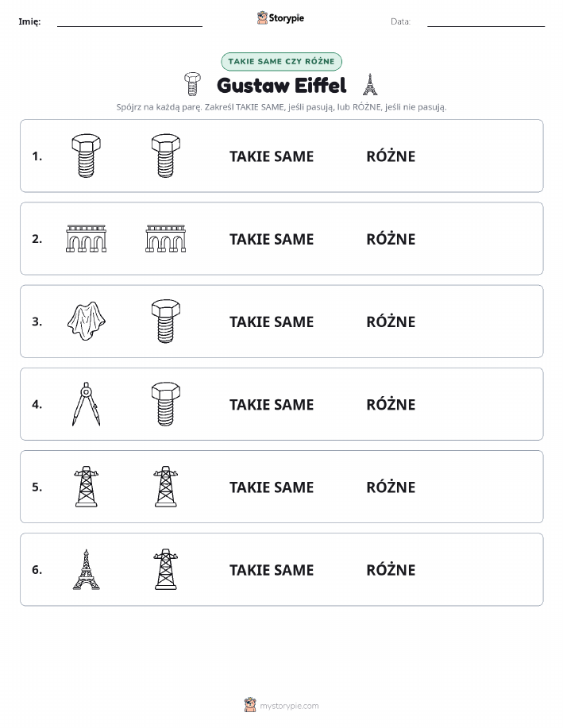Screen dimensions: 563x728
Task: Select TAKIE SAME in row 5
Action: (272, 487)
